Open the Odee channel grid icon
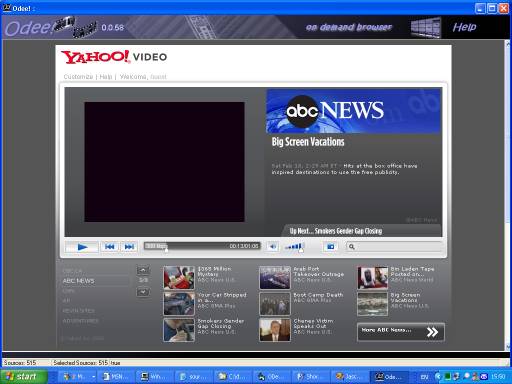The height and width of the screenshot is (384, 512). [425, 27]
